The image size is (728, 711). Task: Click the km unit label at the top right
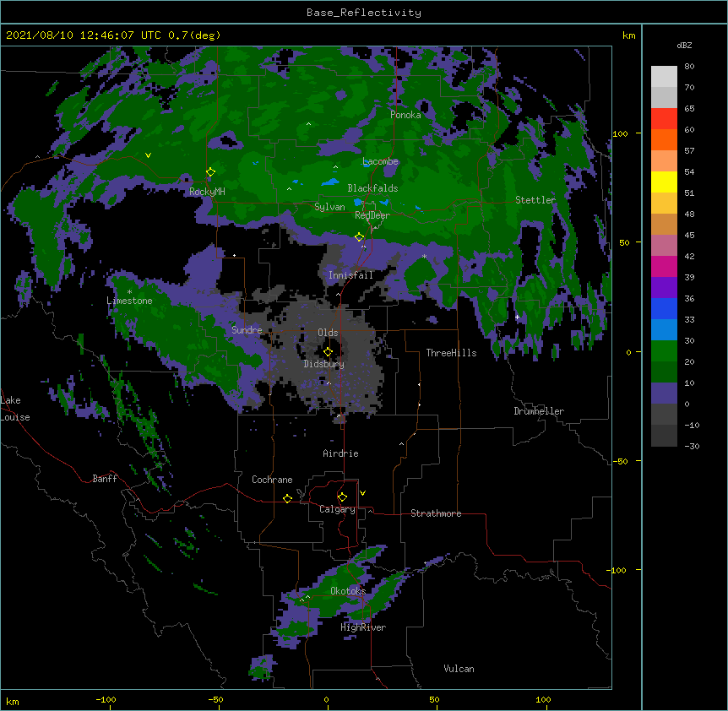[629, 35]
